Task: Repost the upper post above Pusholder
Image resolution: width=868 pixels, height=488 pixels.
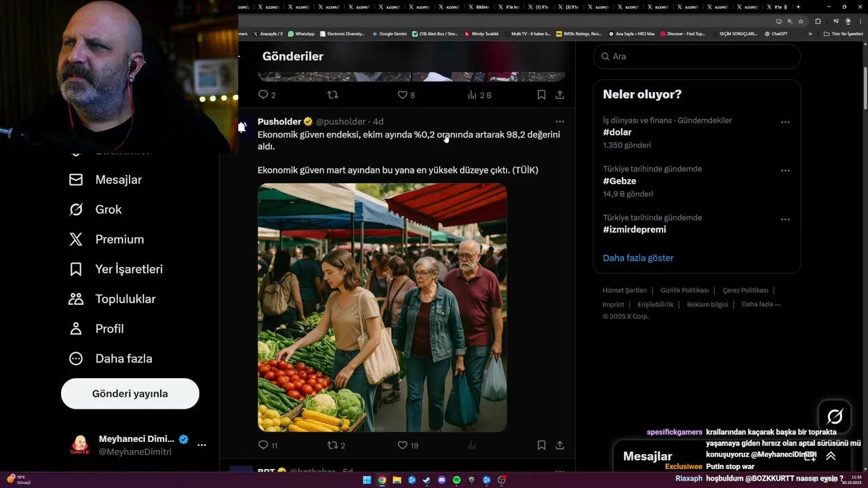Action: (x=332, y=95)
